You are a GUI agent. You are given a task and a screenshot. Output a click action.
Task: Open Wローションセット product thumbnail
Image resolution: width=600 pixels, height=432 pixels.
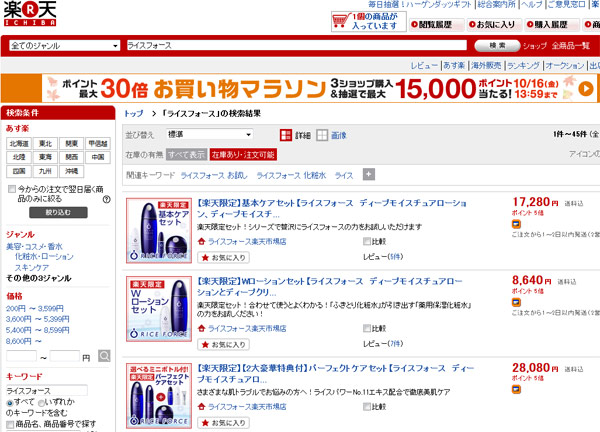(159, 309)
